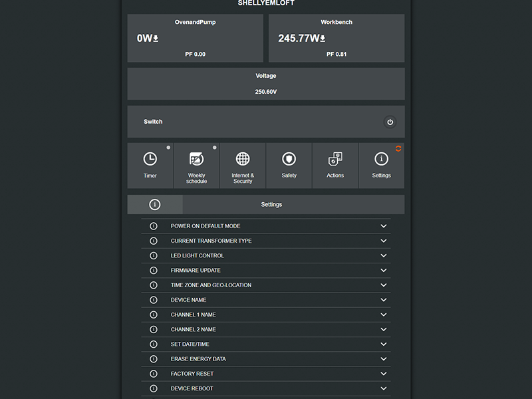532x399 pixels.
Task: Click the SHELLYEMLOFT device title
Action: (266, 3)
